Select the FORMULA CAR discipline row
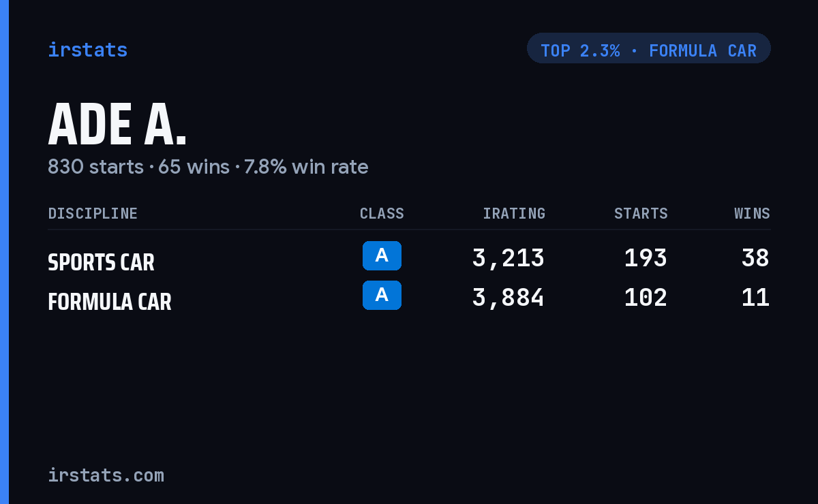The image size is (818, 504). [x=409, y=298]
